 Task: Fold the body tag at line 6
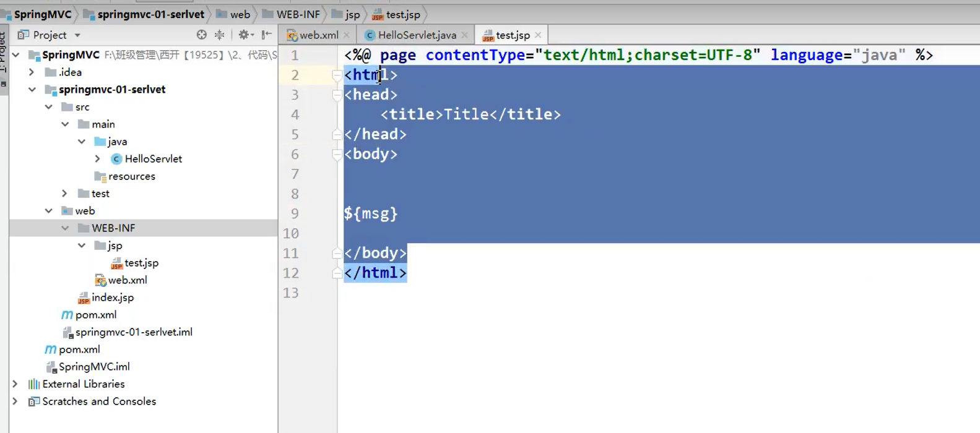pyautogui.click(x=337, y=154)
